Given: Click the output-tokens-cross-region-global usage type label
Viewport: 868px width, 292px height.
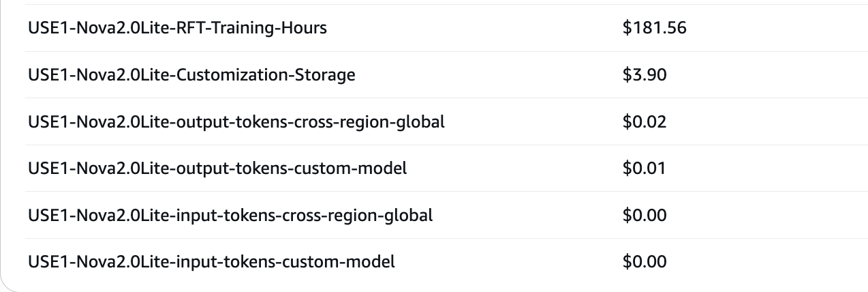Looking at the screenshot, I should (236, 122).
